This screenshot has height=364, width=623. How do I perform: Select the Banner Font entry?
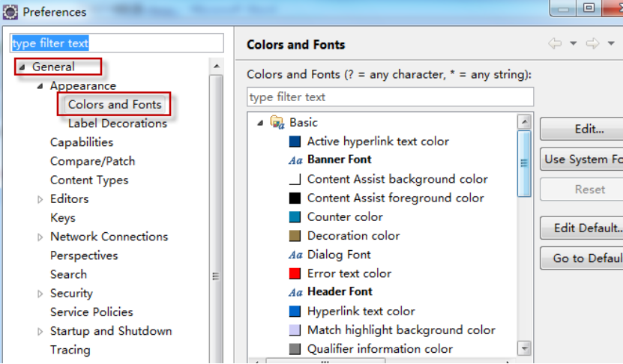pos(340,160)
